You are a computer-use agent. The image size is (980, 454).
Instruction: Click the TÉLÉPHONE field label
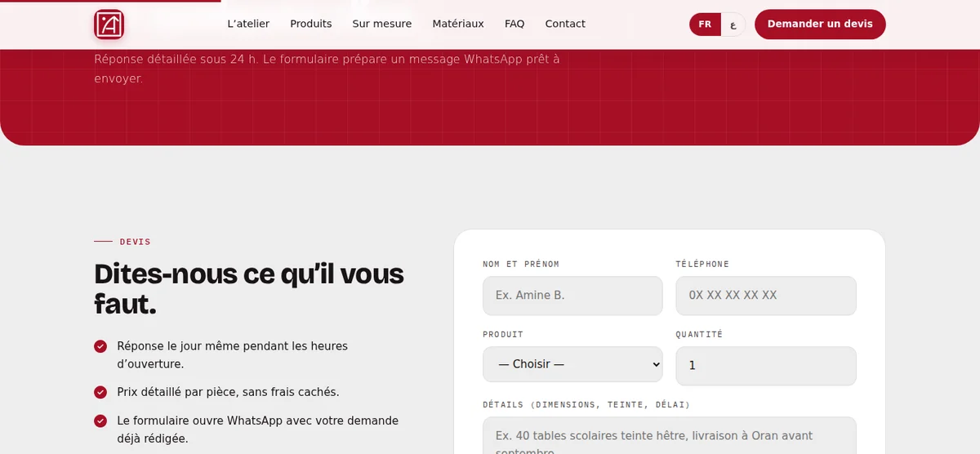coord(702,265)
